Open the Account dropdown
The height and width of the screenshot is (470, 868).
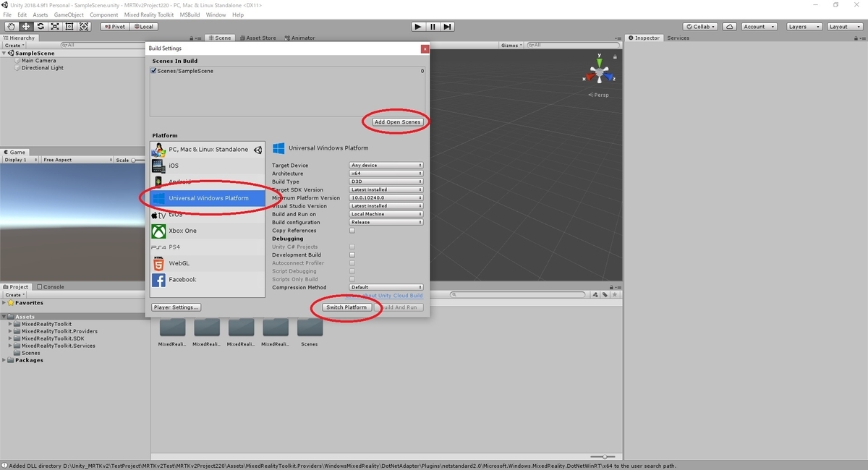759,27
